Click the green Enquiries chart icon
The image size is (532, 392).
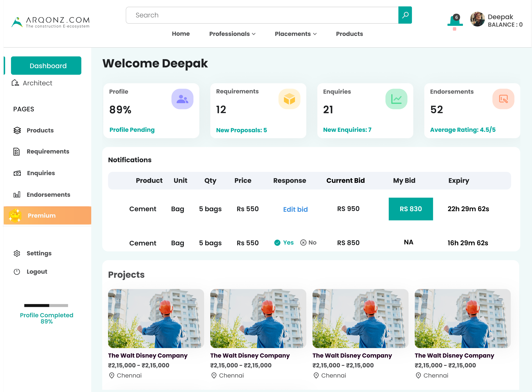pos(396,99)
